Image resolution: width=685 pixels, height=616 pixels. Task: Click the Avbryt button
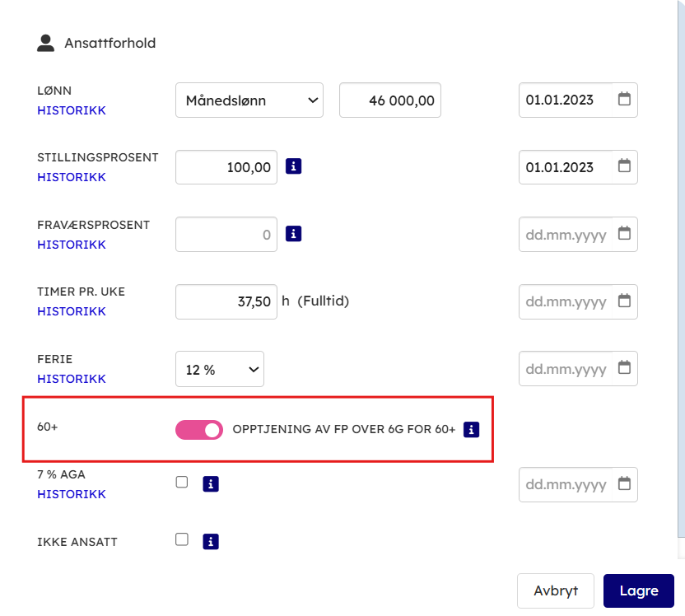click(x=556, y=591)
